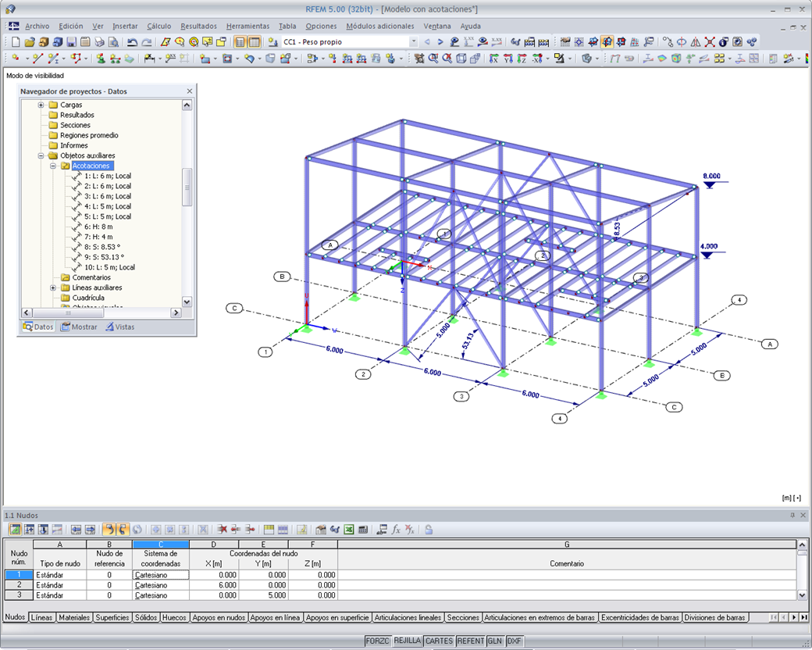
Task: Select the Comentarios folder
Action: click(x=91, y=277)
